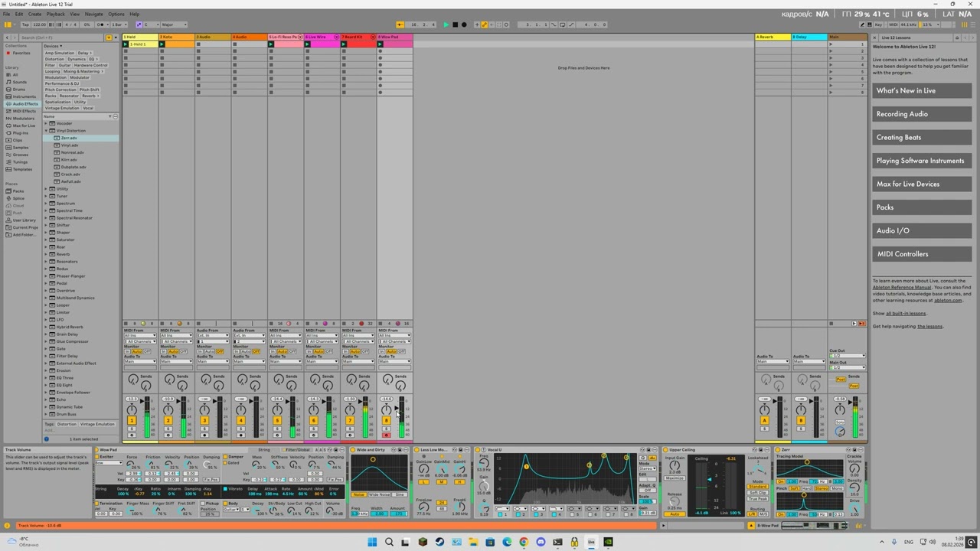This screenshot has width=980, height=551.
Task: Open Audio From dropdown on track 3 Audio
Action: (213, 336)
